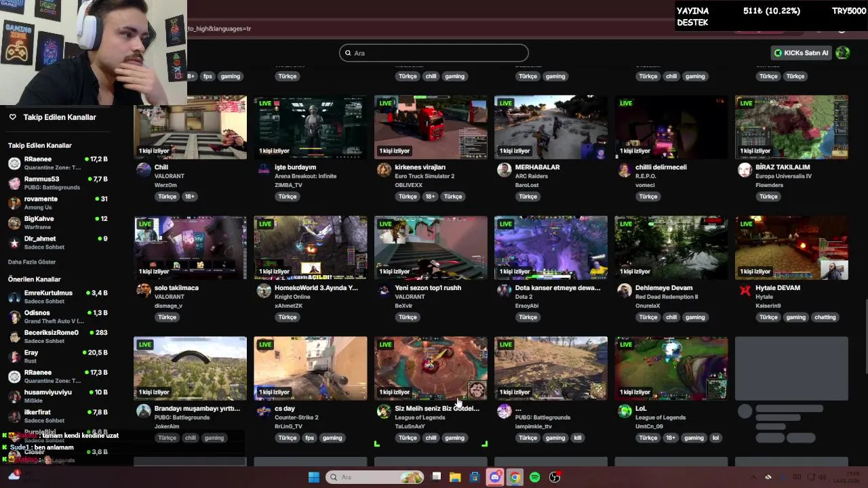Open the vomeci channel avatar

625,169
